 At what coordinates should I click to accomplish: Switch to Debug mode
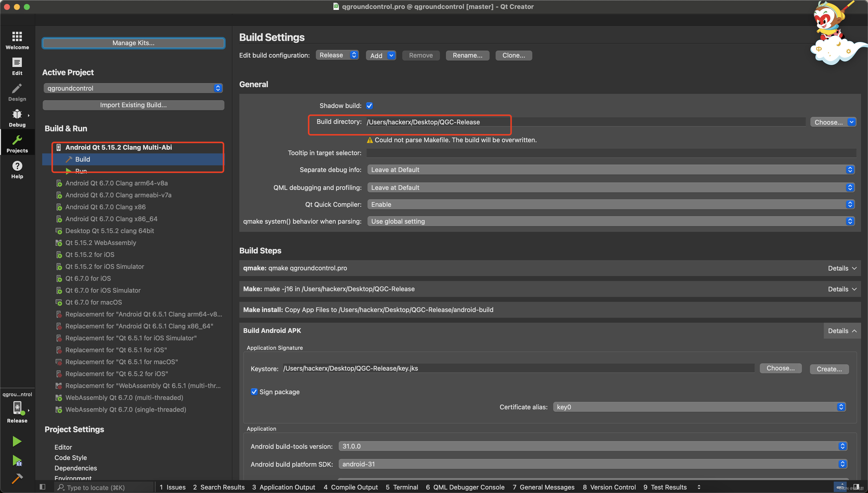(17, 118)
